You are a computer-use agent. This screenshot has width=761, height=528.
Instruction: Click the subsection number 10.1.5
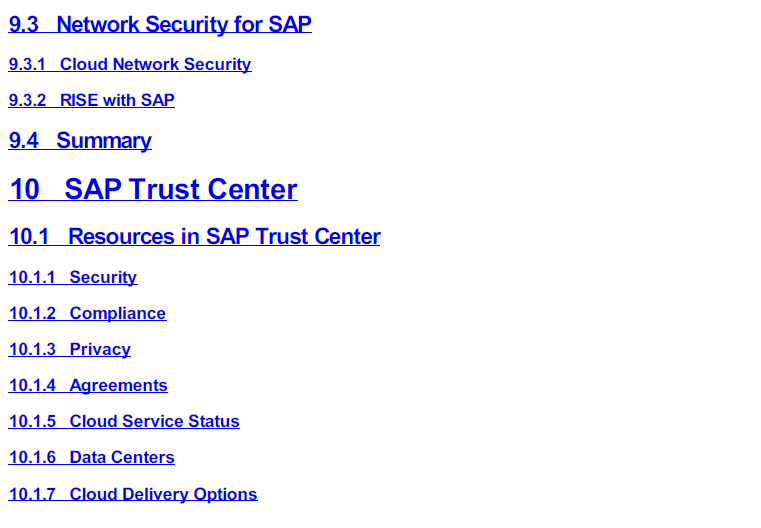(x=32, y=422)
